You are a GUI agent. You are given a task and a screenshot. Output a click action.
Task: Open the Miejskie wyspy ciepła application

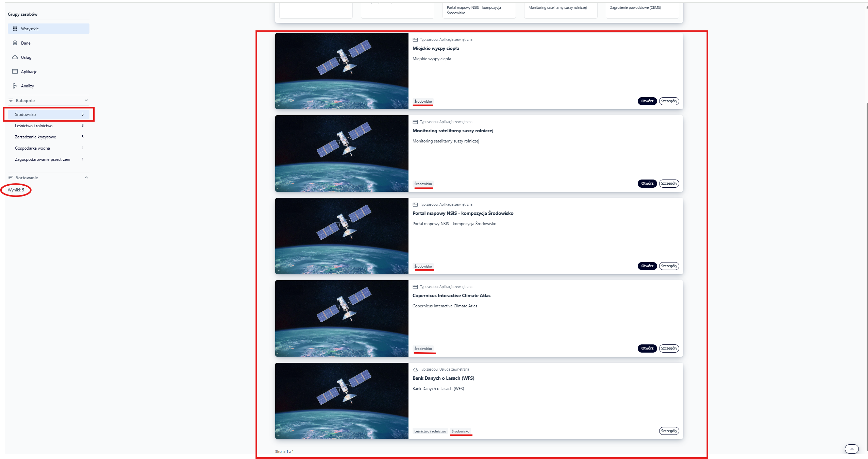(x=647, y=101)
